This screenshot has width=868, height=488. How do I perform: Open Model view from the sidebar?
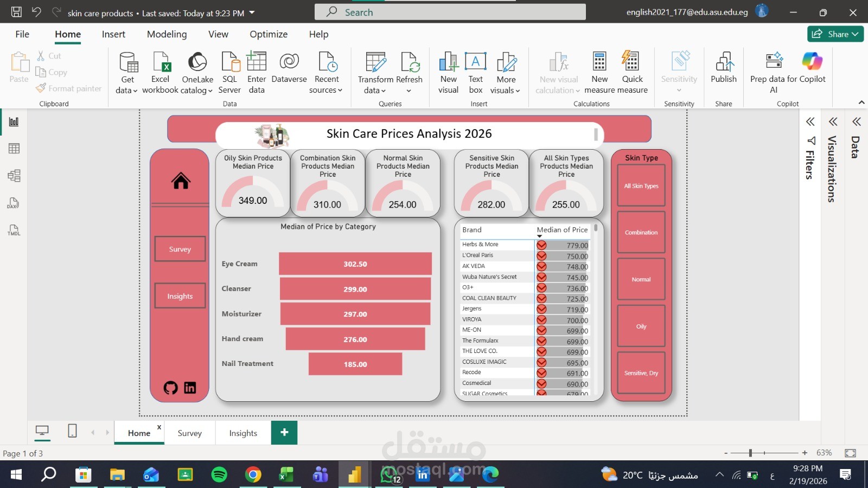[x=14, y=176]
